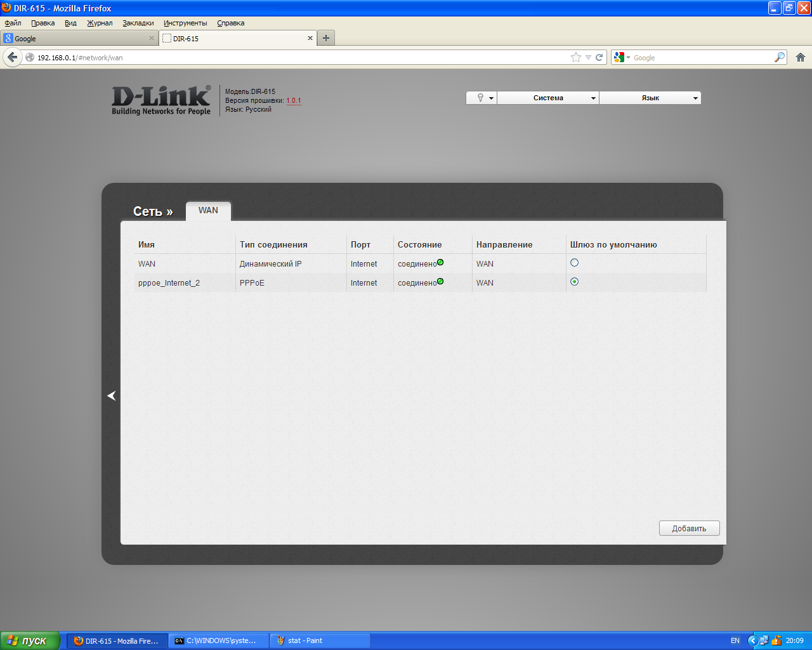Close the DIR-615 browser tab
Viewport: 812px width, 650px height.
(x=310, y=38)
